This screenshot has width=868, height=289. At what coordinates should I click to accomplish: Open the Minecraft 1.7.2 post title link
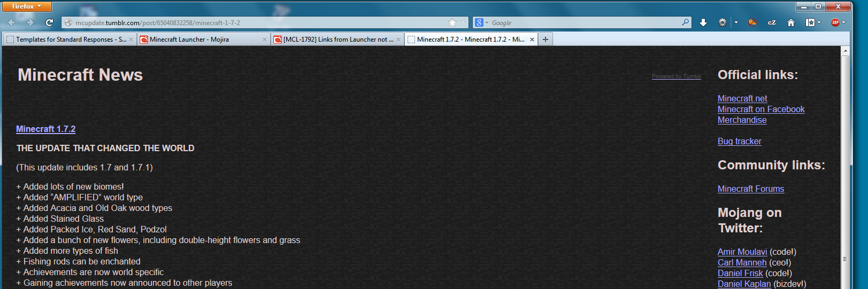tap(45, 129)
